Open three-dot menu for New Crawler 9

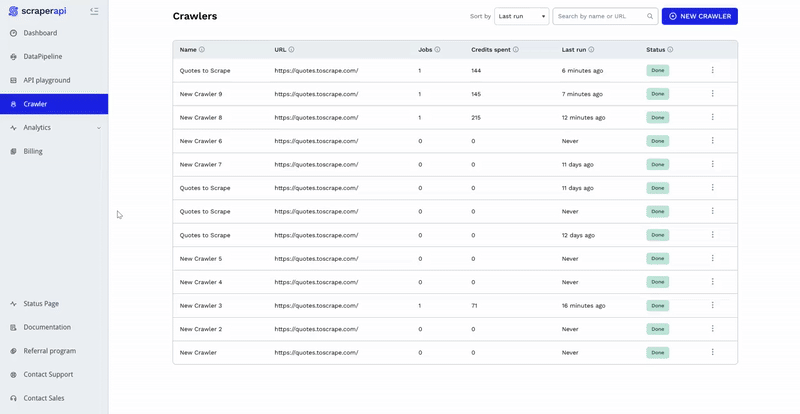coord(712,94)
